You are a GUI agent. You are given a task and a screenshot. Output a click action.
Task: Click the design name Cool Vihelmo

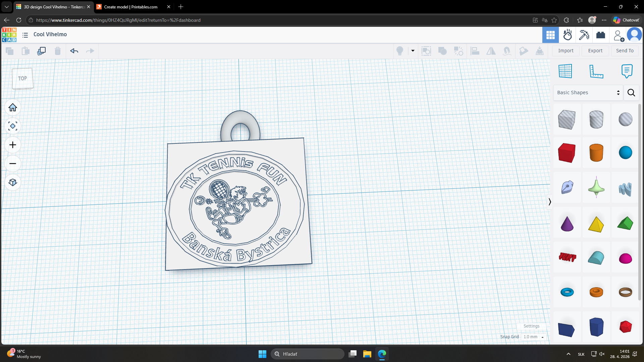[50, 35]
